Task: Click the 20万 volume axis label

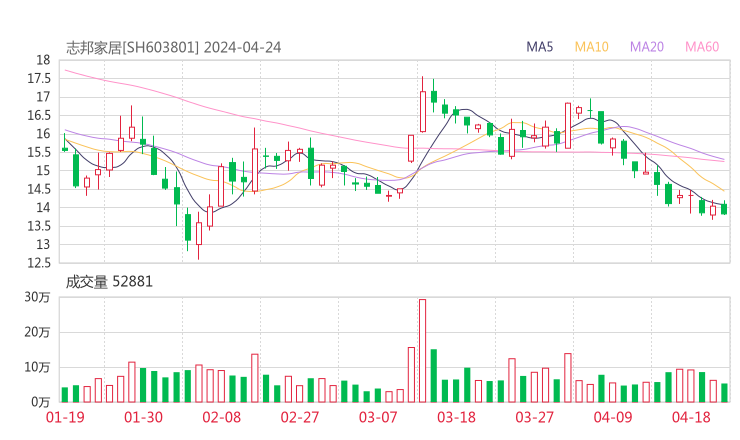Action: click(37, 332)
